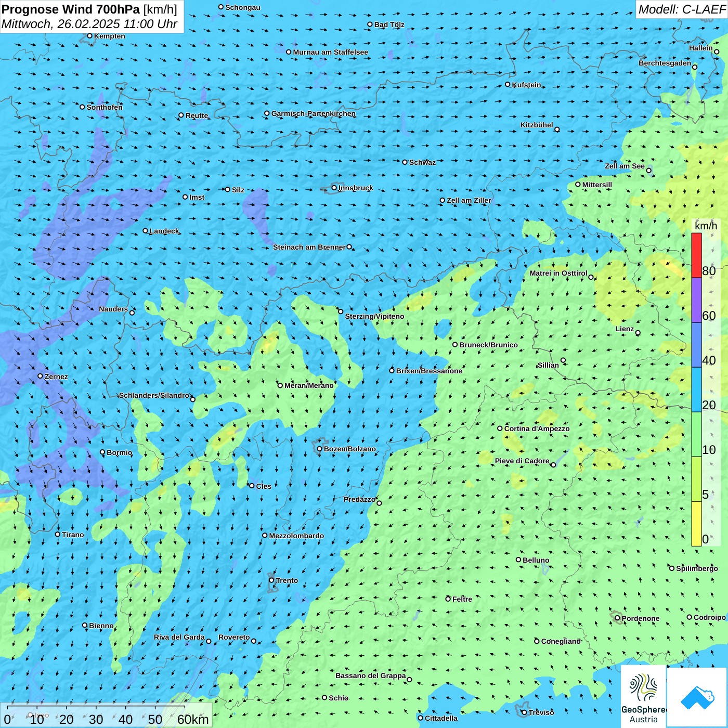Click the GeoSphere Austria logo

[x=643, y=696]
